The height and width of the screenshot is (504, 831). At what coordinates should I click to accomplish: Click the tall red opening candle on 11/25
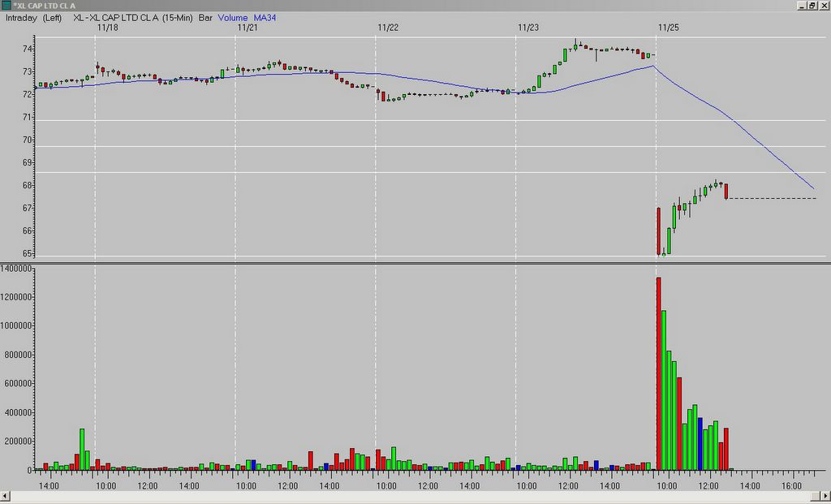coord(658,231)
